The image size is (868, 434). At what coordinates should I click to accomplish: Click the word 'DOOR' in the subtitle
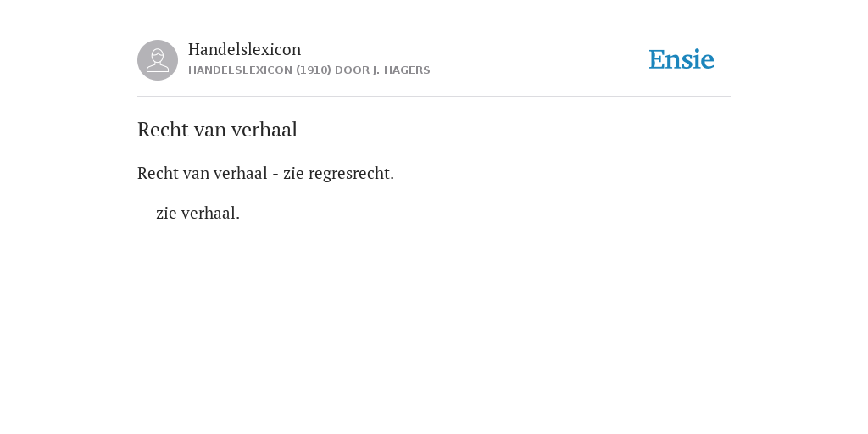[352, 70]
